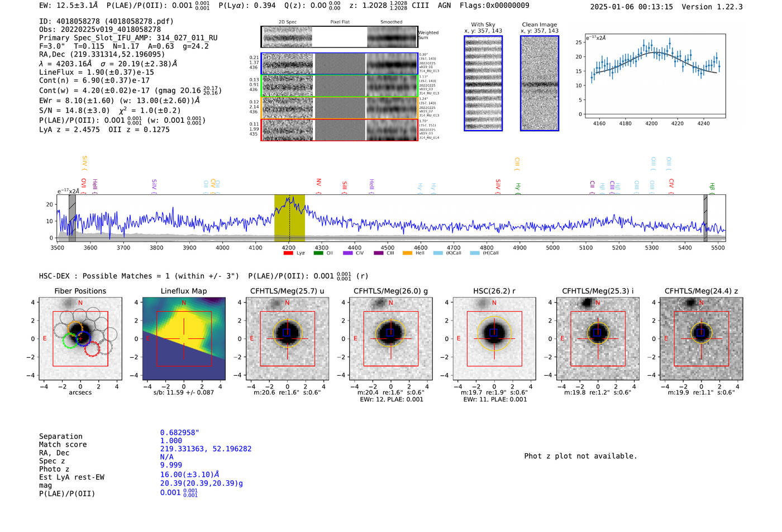Image resolution: width=782 pixels, height=532 pixels.
Task: Click the Version 1.22.3 label
Action: coord(712,7)
